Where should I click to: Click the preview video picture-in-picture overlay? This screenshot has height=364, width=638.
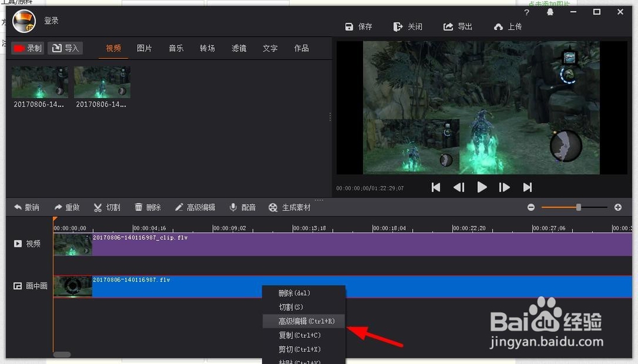[412, 145]
